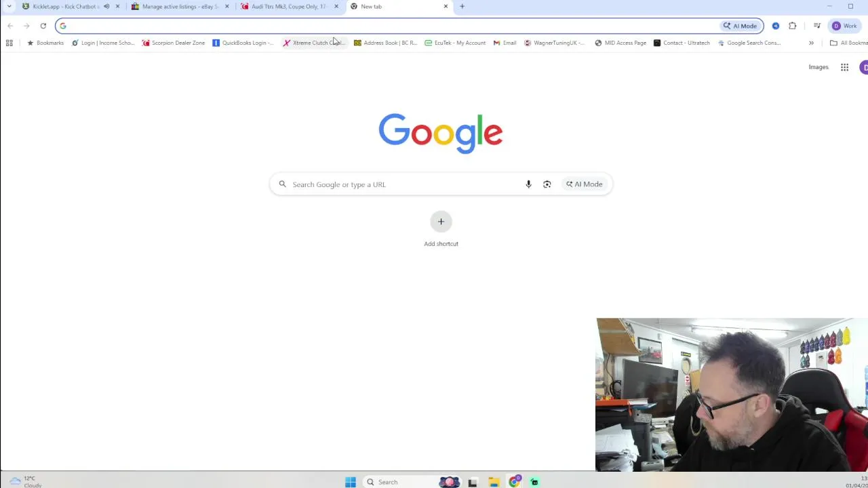Open the tab search dropdown arrow
Viewport: 868px width, 488px height.
9,7
